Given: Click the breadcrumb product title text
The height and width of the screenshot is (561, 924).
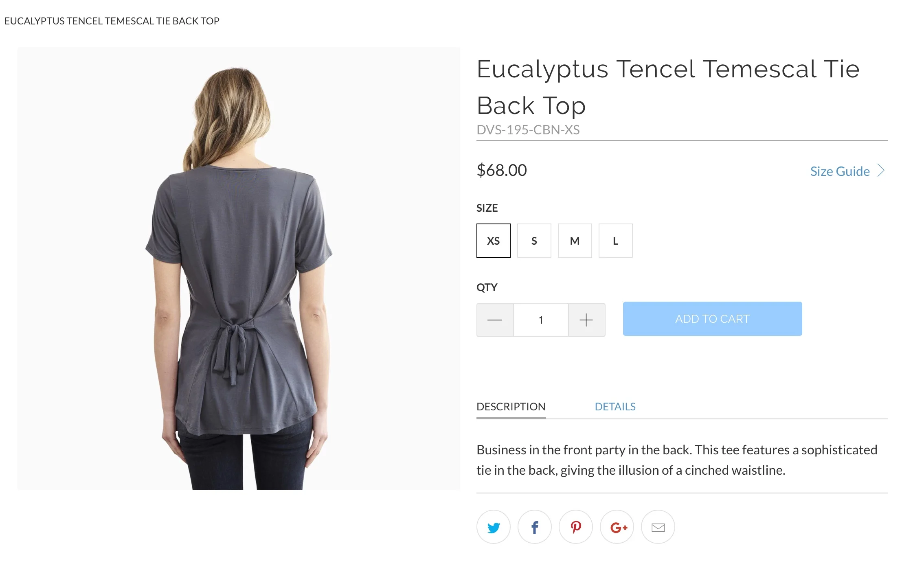Looking at the screenshot, I should 112,21.
